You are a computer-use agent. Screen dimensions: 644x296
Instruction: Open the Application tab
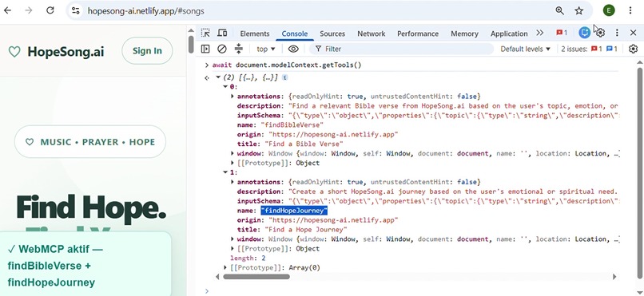[509, 34]
